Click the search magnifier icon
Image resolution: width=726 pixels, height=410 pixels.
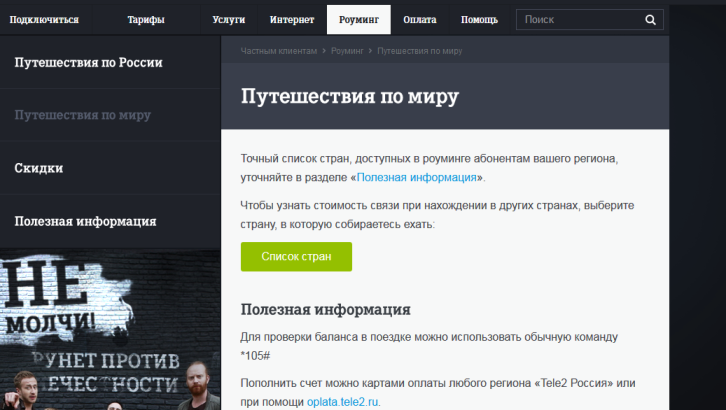650,19
